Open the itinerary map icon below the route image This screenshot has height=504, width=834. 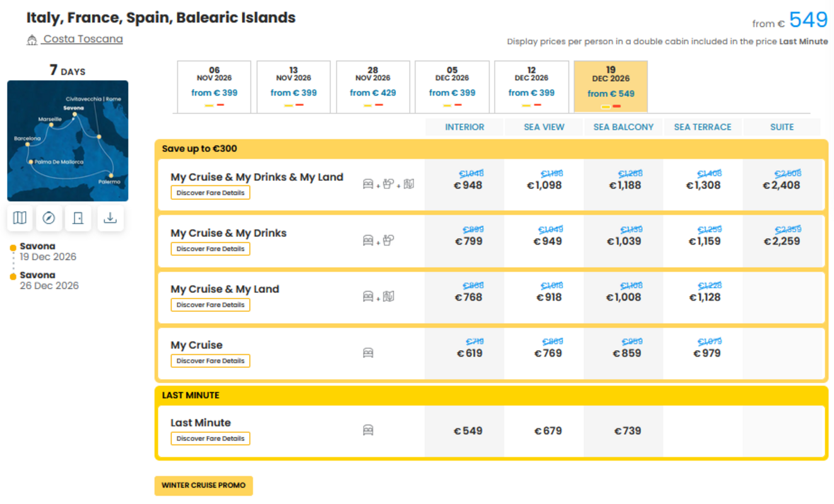click(20, 218)
